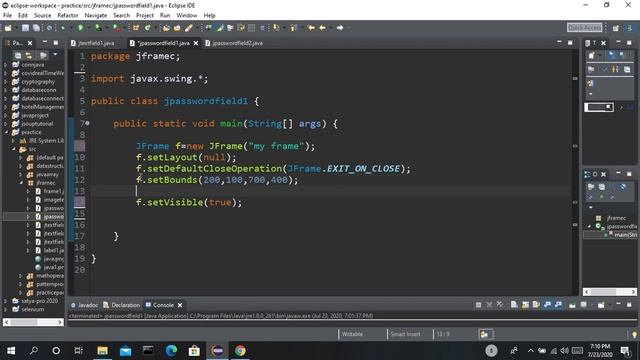Click the Outline panel horizontal scrollbar
Image resolution: width=640 pixels, height=360 pixels.
(610, 292)
